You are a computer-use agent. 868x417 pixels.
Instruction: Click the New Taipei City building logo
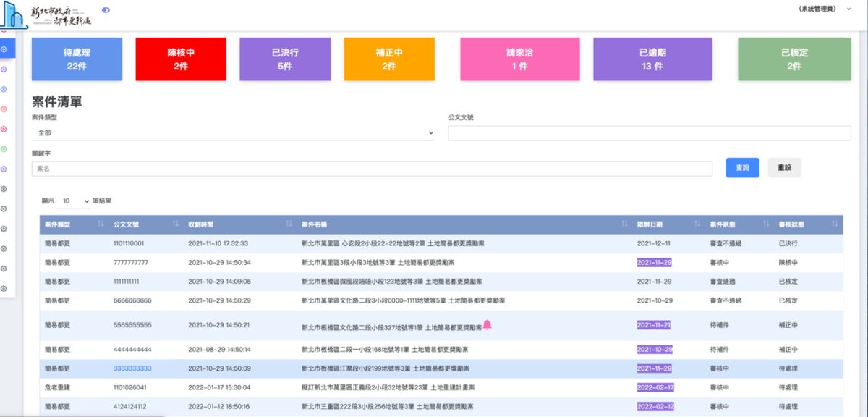tap(14, 15)
